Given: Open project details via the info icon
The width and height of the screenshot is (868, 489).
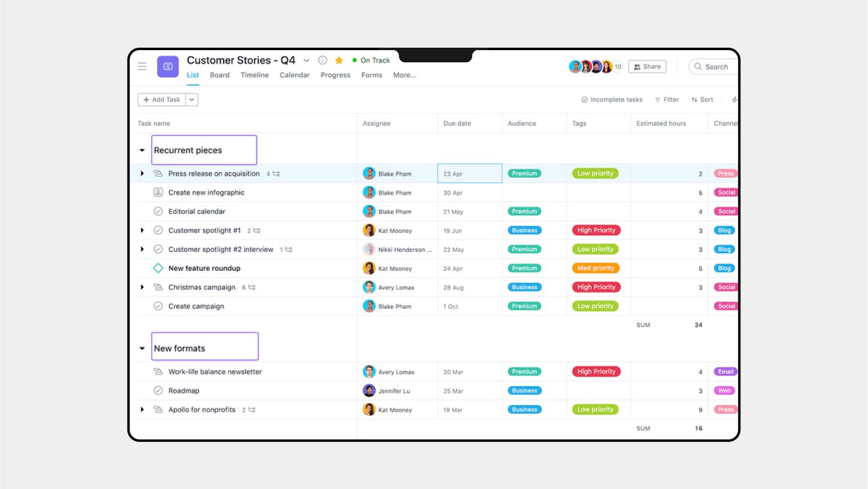Looking at the screenshot, I should tap(322, 60).
